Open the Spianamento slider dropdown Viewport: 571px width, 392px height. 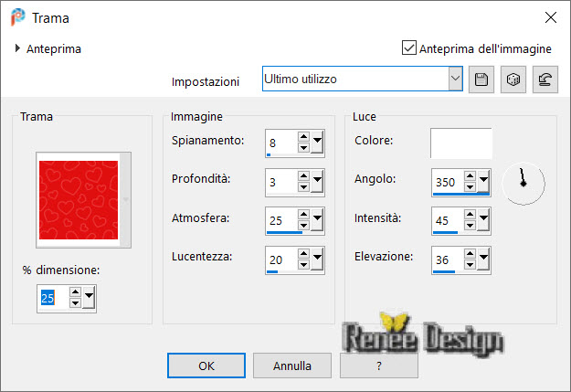click(317, 142)
